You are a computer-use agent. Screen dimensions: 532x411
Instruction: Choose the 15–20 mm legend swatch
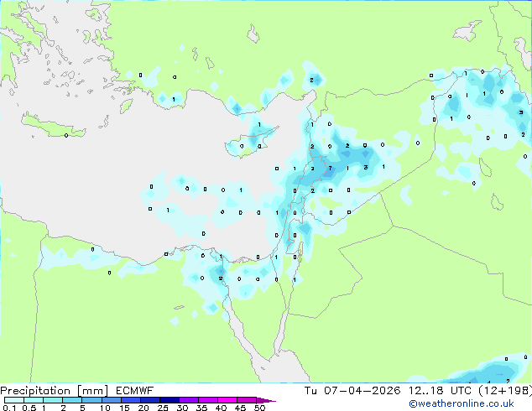pyautogui.click(x=131, y=400)
